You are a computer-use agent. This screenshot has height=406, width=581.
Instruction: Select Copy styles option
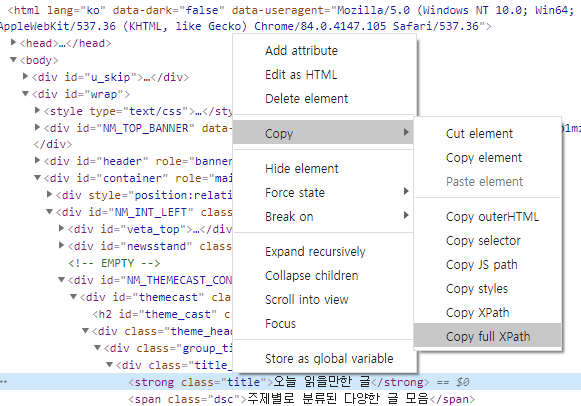tap(477, 289)
